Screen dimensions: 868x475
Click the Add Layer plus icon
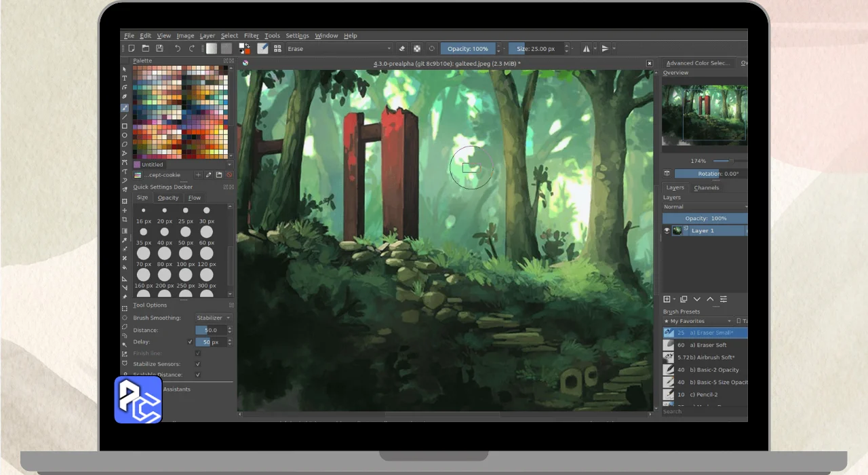[667, 299]
